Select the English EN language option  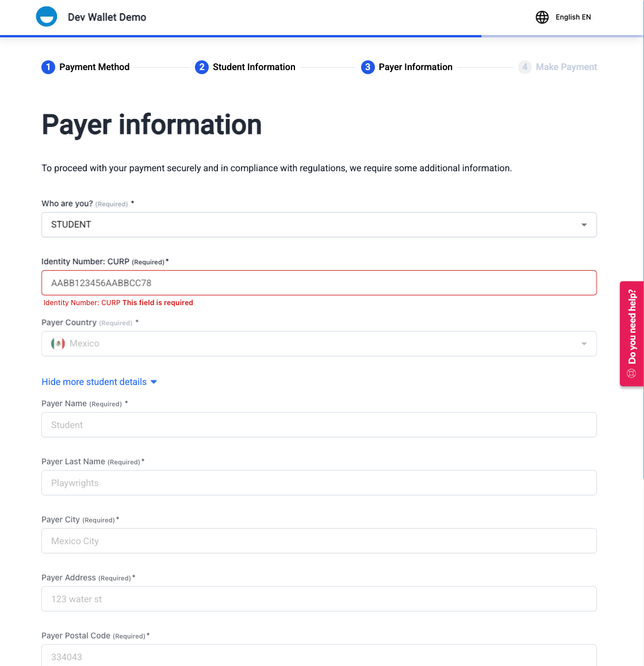click(x=573, y=17)
